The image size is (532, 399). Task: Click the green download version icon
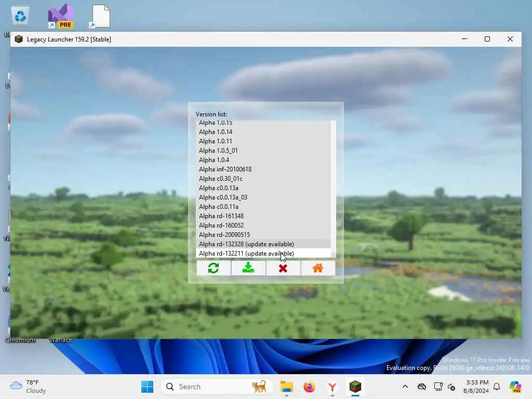[x=248, y=268]
